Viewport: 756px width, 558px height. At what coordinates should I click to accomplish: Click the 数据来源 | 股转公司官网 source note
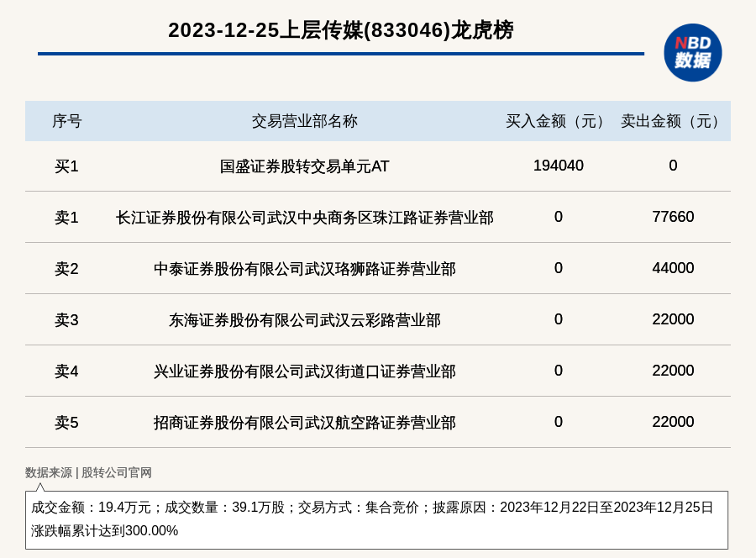[89, 472]
